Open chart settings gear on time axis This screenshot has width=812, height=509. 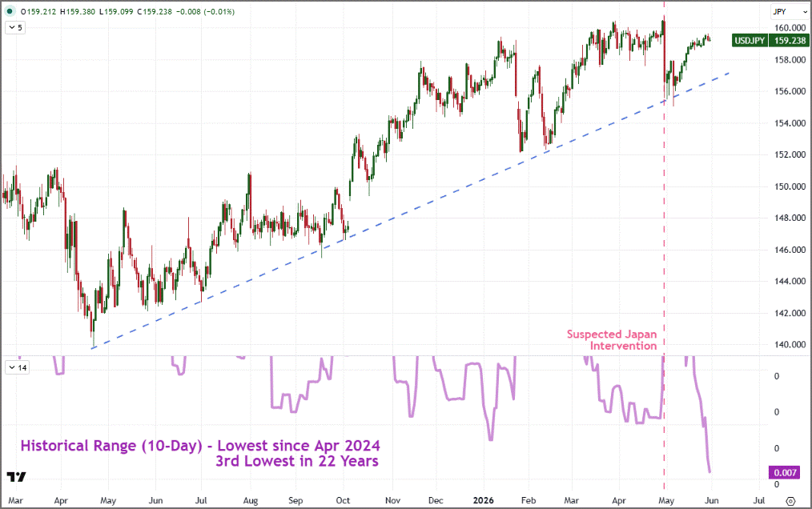(790, 501)
